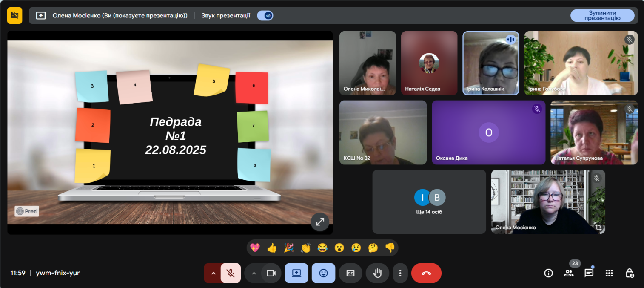Image resolution: width=644 pixels, height=288 pixels.
Task: Raise hand using the hand icon
Action: click(377, 274)
